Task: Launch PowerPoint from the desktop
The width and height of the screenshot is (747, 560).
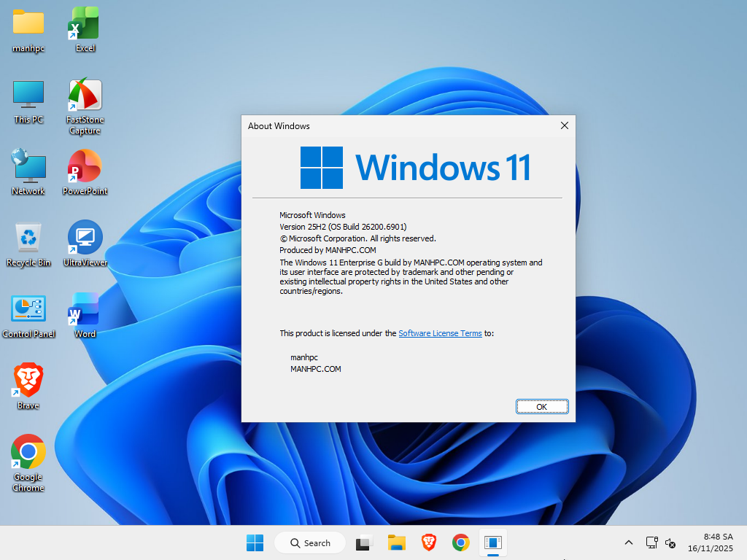Action: pyautogui.click(x=83, y=166)
